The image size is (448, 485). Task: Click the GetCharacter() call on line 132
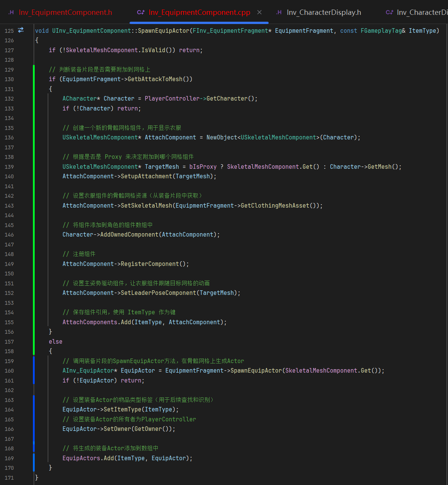click(230, 99)
